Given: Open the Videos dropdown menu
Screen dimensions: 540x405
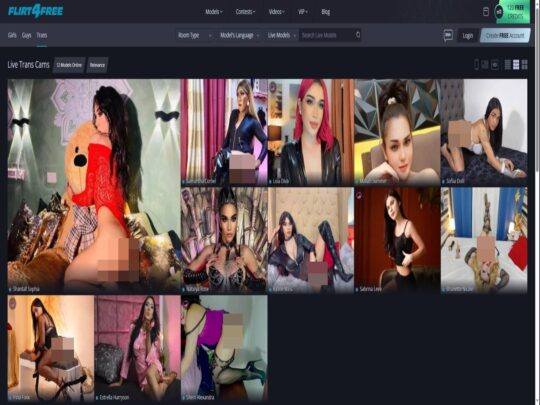Looking at the screenshot, I should (x=277, y=12).
